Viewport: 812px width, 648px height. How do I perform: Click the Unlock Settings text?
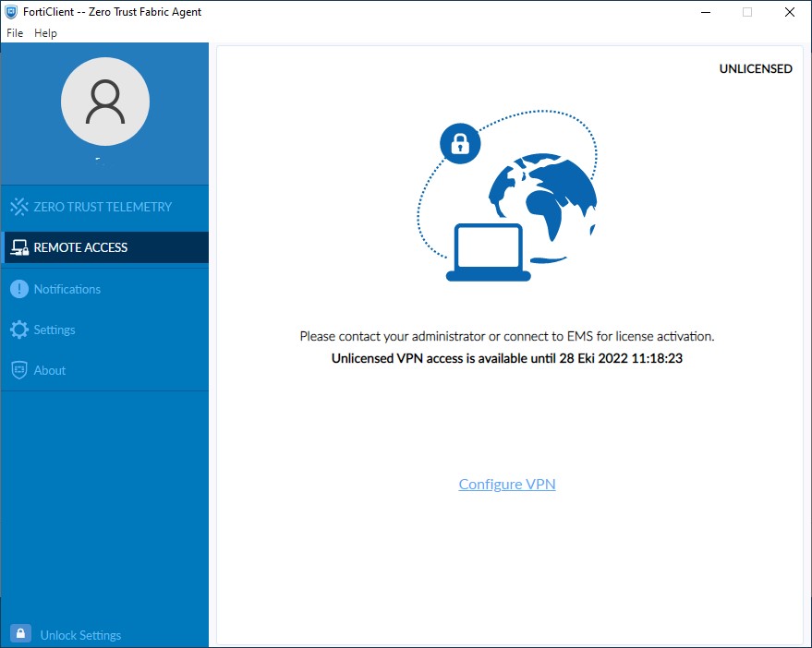(x=80, y=635)
